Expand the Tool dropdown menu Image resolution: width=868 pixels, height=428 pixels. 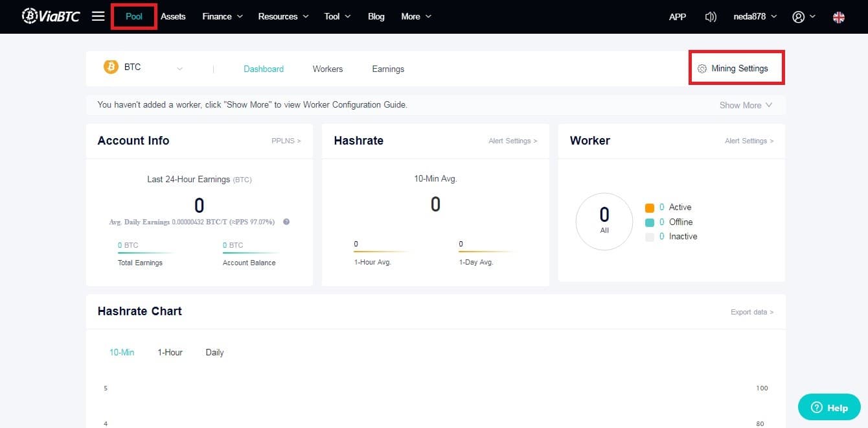(x=337, y=16)
